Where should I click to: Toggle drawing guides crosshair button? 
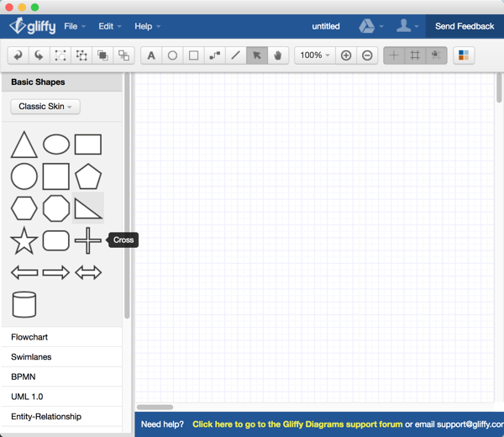click(394, 55)
